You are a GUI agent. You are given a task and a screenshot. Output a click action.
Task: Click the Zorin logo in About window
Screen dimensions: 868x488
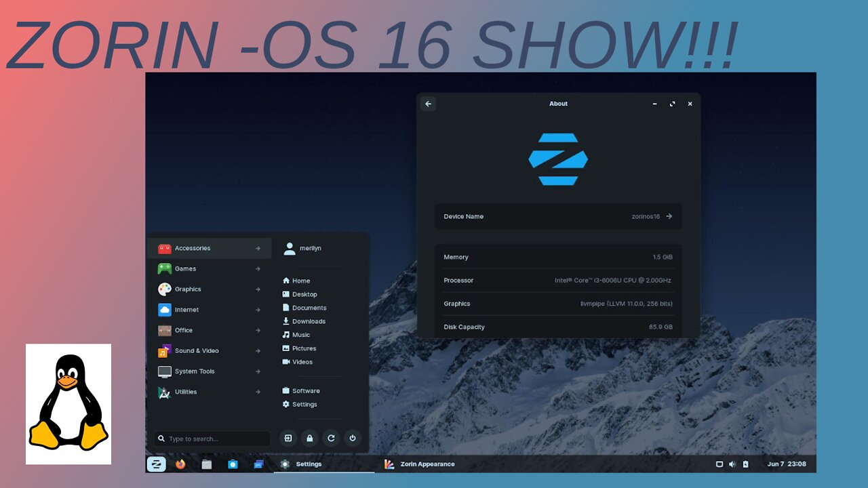[x=558, y=159]
